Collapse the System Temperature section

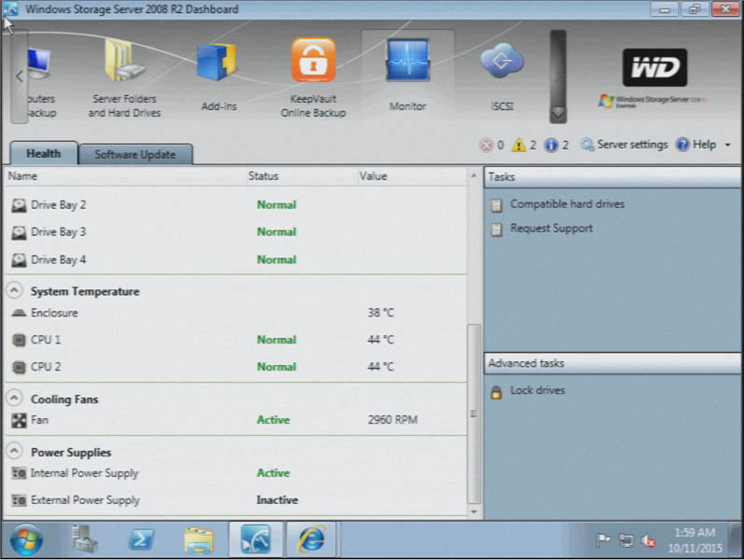(x=16, y=291)
